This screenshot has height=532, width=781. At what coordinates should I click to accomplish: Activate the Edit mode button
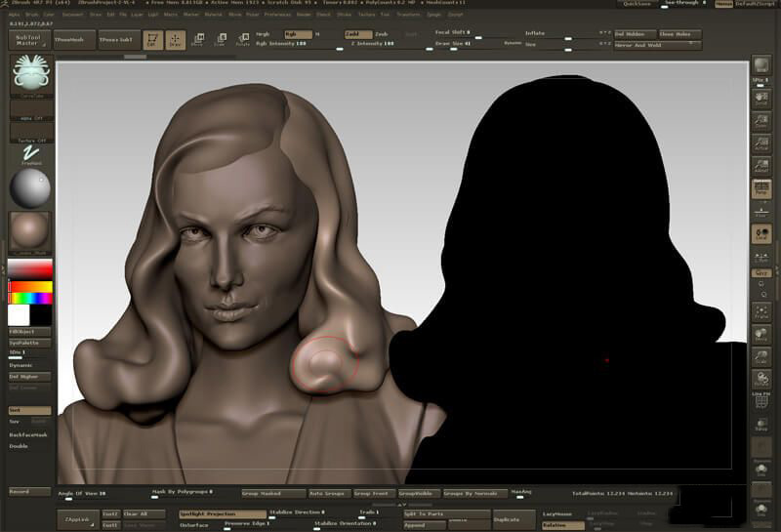click(x=151, y=40)
